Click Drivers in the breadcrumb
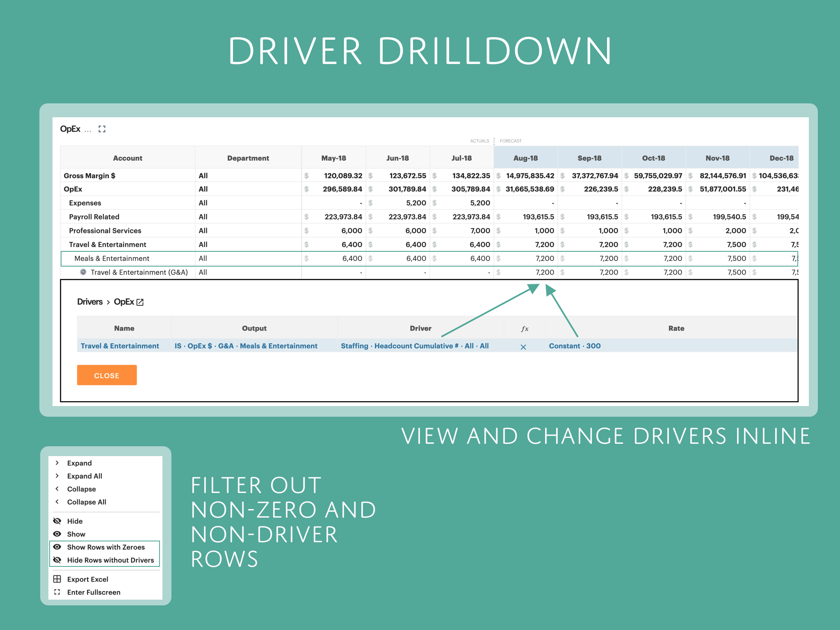The image size is (840, 630). (x=90, y=302)
